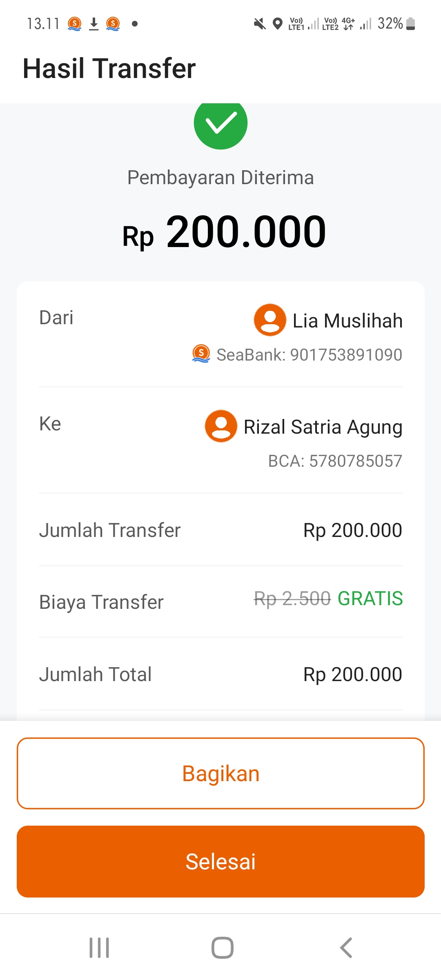This screenshot has width=441, height=980.
Task: Tap the location pin status icon
Action: pos(278,24)
